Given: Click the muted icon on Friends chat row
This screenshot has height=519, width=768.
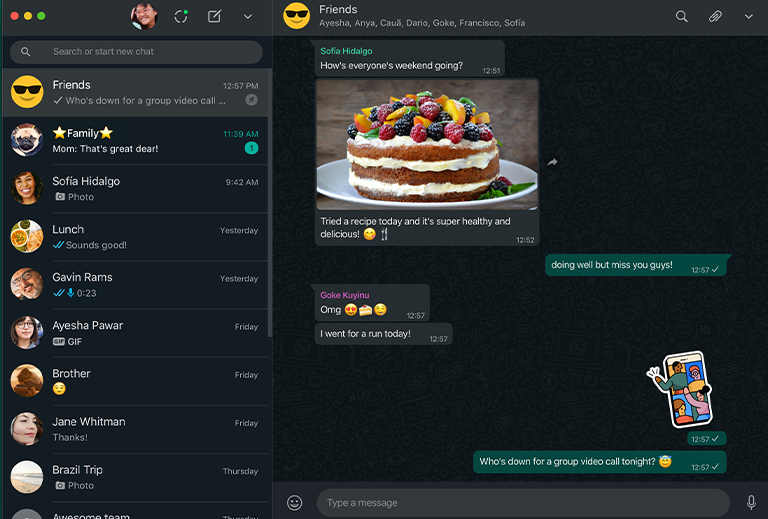Looking at the screenshot, I should point(251,100).
